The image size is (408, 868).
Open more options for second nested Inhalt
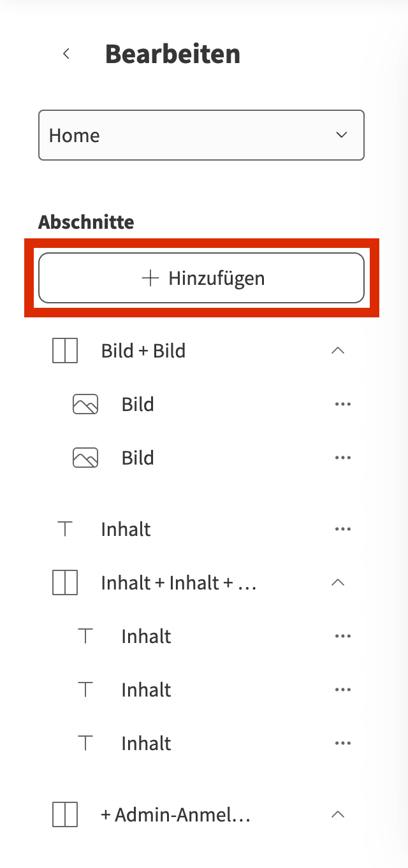tap(343, 690)
